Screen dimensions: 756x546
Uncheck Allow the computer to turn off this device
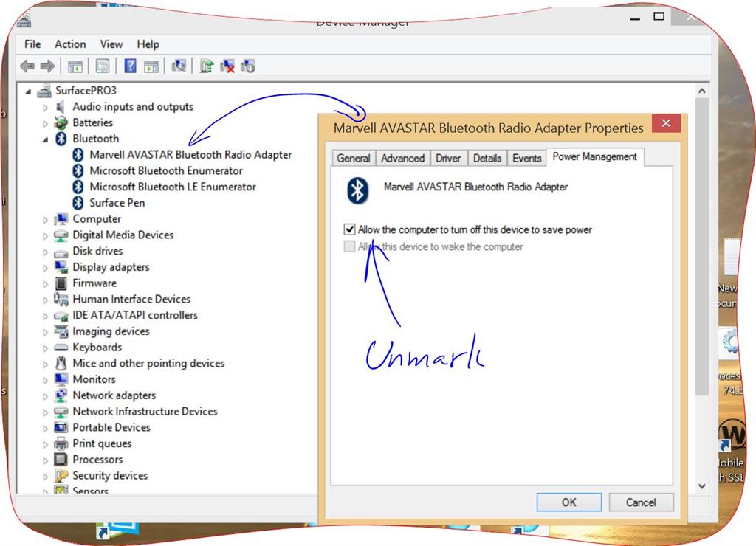point(349,229)
